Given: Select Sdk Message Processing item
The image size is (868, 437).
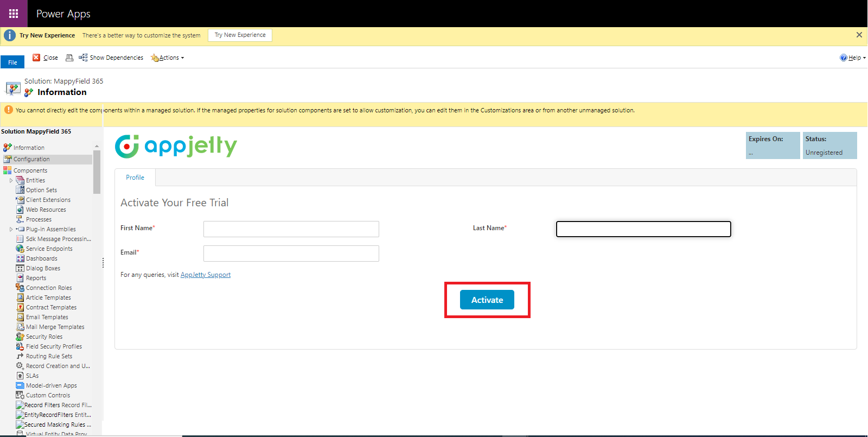Looking at the screenshot, I should (58, 239).
